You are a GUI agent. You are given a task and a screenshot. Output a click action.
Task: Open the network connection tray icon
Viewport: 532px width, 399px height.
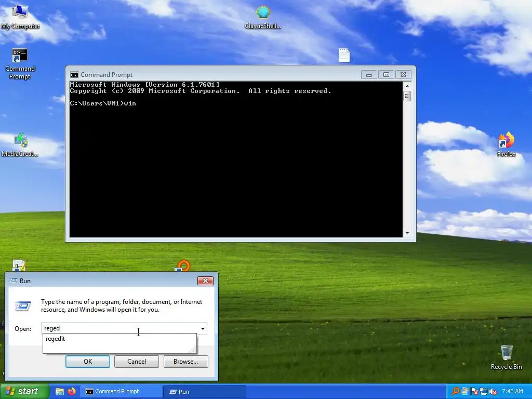(484, 392)
